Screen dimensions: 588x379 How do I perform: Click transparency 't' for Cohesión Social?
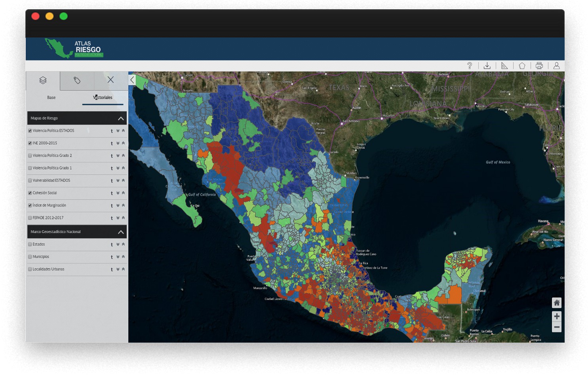click(x=112, y=193)
